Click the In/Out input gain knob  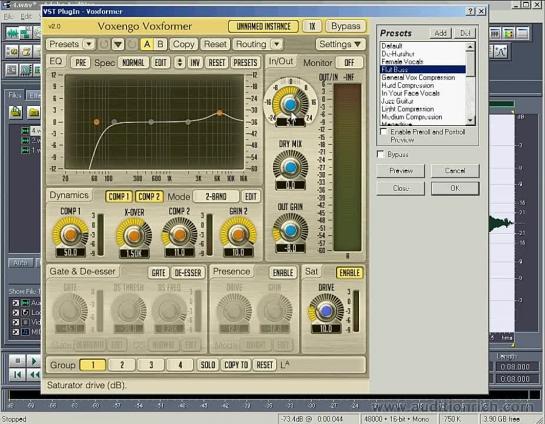tap(291, 104)
